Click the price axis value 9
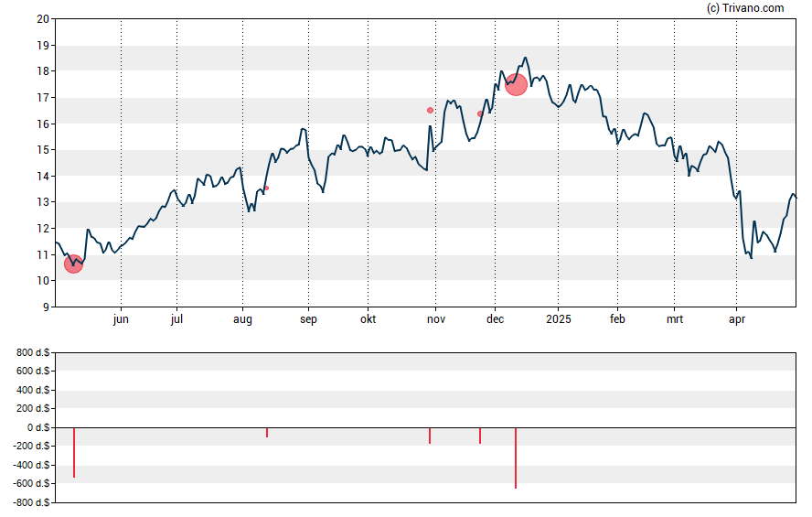 point(46,307)
